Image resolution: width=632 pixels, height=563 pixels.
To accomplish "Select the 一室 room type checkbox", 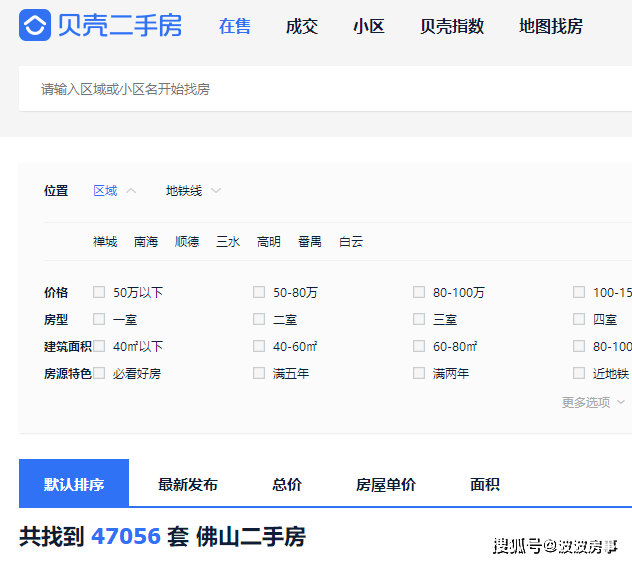I will [99, 319].
